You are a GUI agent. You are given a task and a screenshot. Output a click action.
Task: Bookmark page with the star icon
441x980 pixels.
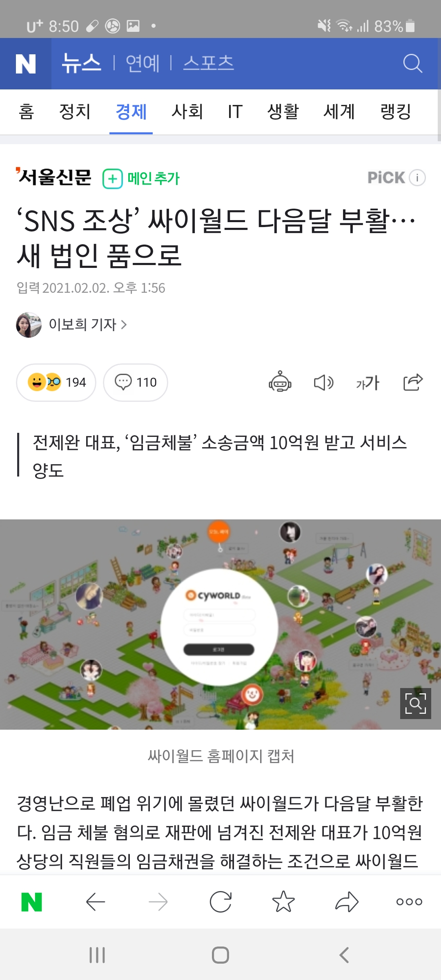(283, 902)
